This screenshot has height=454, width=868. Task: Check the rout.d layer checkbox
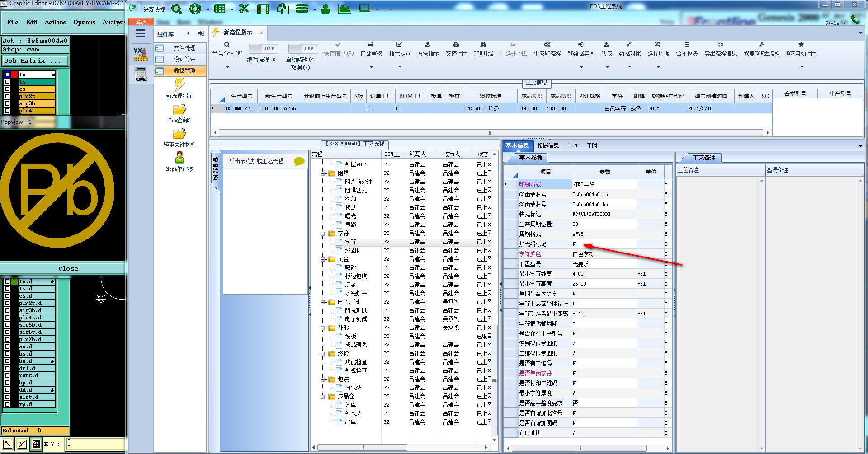tap(7, 375)
